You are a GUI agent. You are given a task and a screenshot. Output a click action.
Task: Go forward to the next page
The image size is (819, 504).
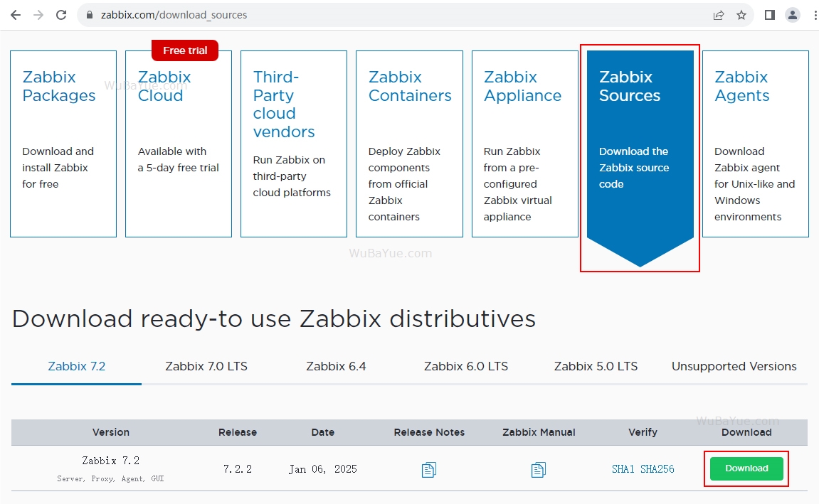click(38, 15)
